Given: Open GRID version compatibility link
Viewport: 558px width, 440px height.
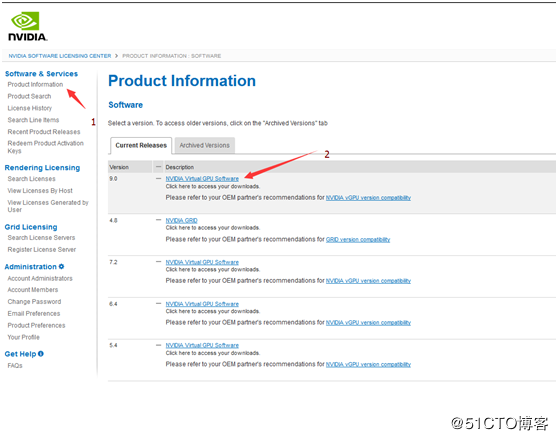Looking at the screenshot, I should click(358, 239).
